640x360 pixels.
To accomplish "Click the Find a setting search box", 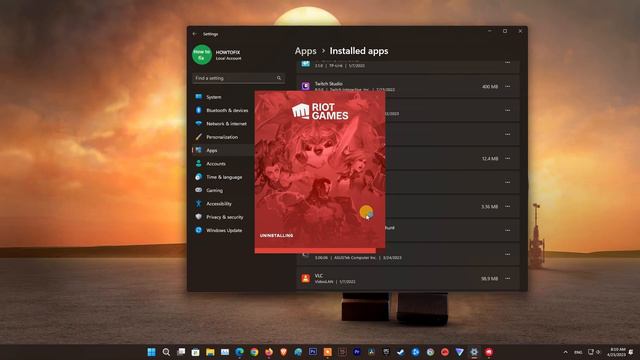I will coord(238,78).
